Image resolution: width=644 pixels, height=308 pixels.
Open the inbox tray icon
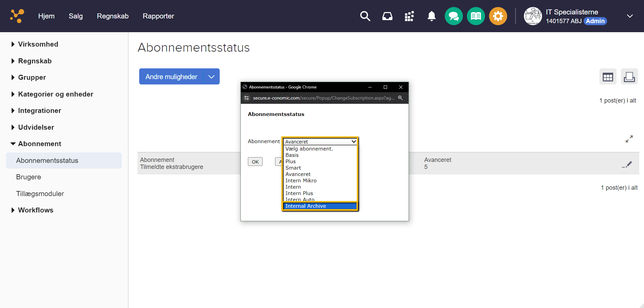click(x=387, y=16)
